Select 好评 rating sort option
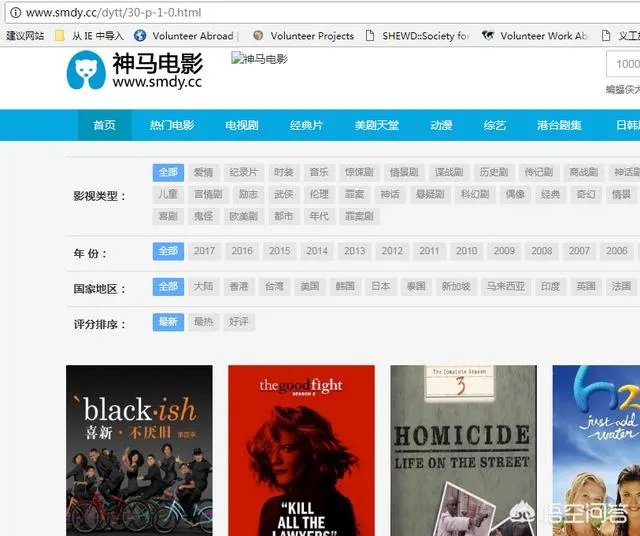Image resolution: width=640 pixels, height=536 pixels. (x=238, y=322)
